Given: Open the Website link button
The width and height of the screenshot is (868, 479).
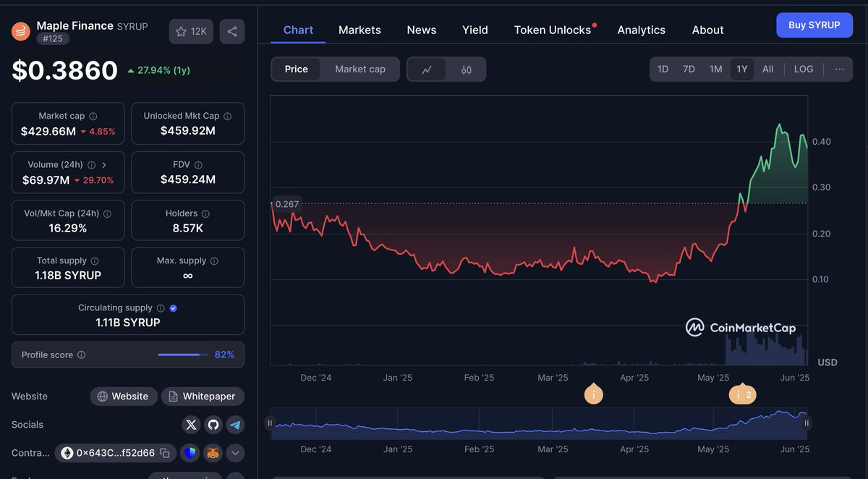Looking at the screenshot, I should (124, 397).
